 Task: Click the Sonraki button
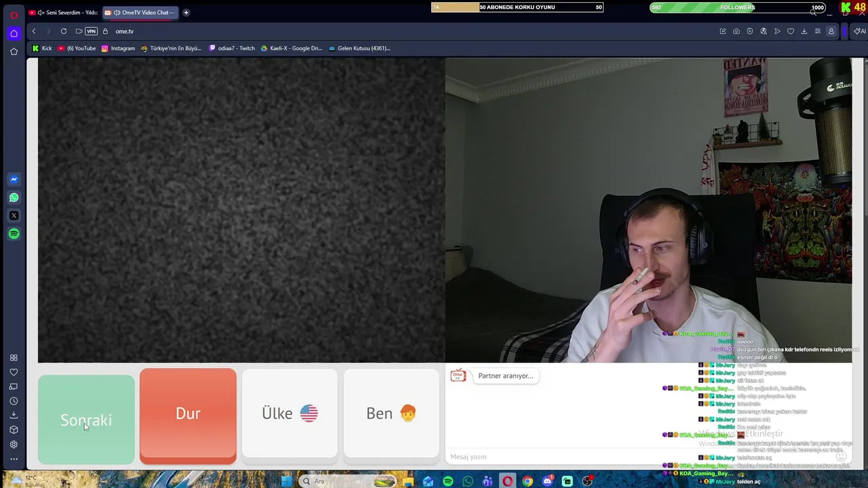tap(86, 420)
